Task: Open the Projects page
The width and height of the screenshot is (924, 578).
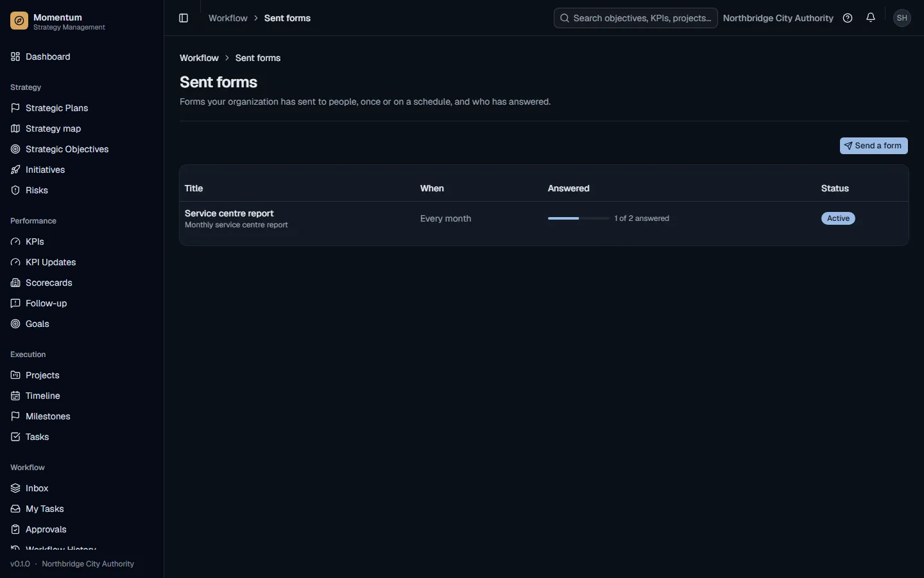Action: 81,375
